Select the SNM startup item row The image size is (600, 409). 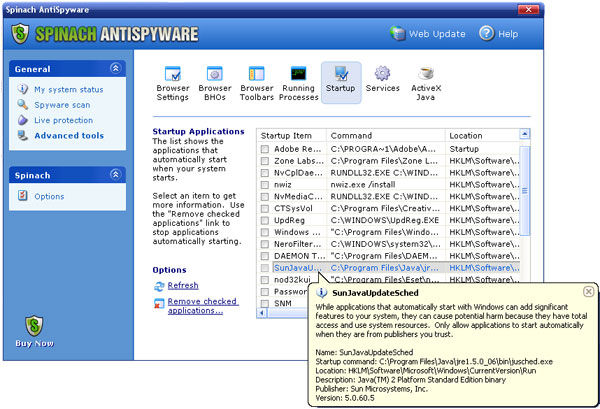pyautogui.click(x=283, y=303)
